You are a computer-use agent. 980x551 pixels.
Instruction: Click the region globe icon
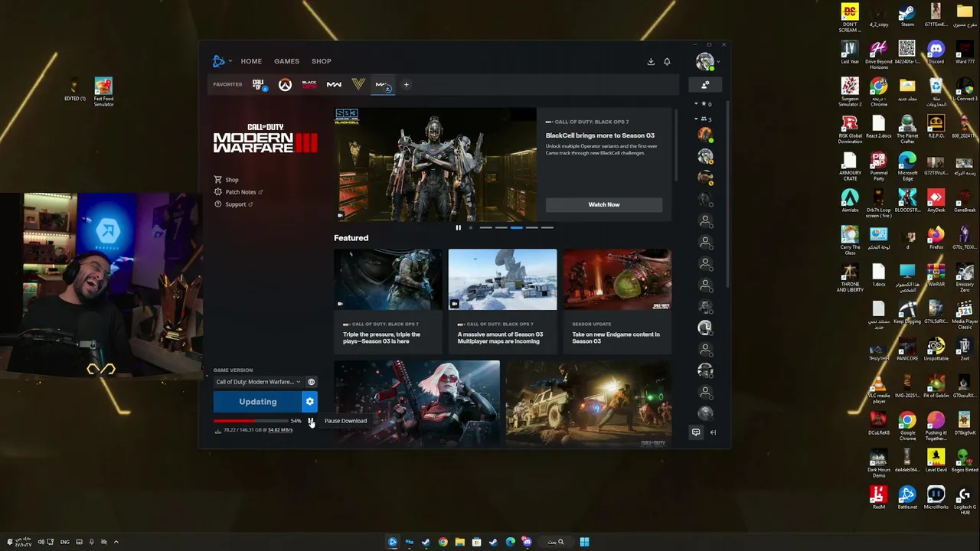tap(311, 382)
